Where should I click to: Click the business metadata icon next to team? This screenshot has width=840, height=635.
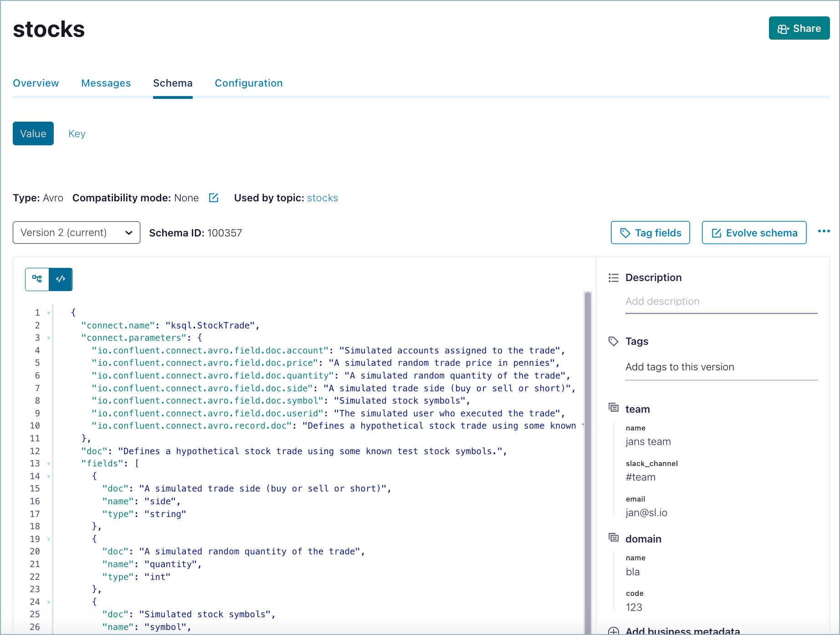[614, 407]
